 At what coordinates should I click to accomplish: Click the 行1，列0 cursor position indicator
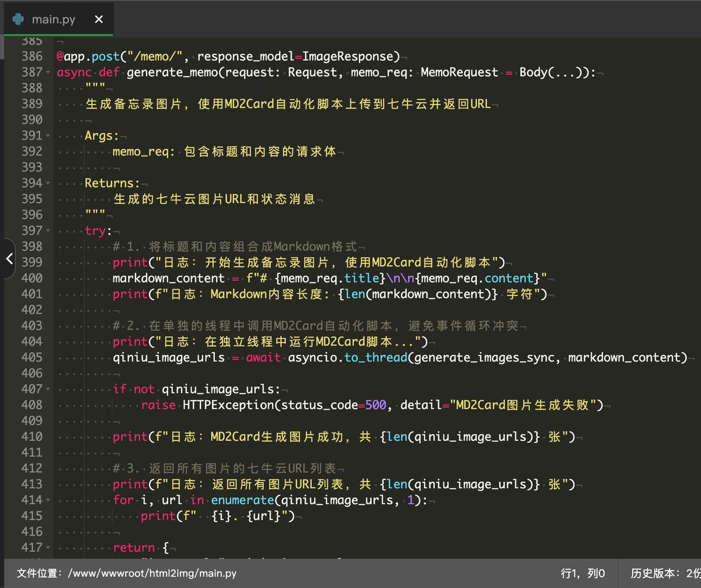click(584, 573)
